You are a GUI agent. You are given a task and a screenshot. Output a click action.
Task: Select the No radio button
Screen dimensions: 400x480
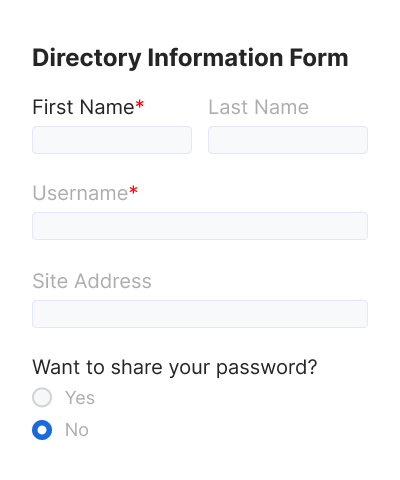[x=42, y=430]
